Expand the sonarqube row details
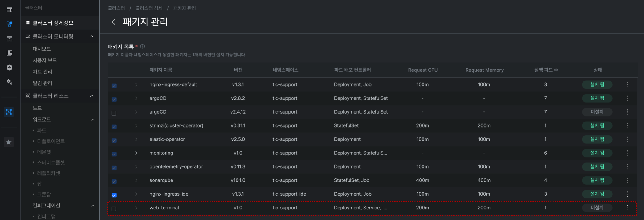This screenshot has height=220, width=644. [x=136, y=180]
